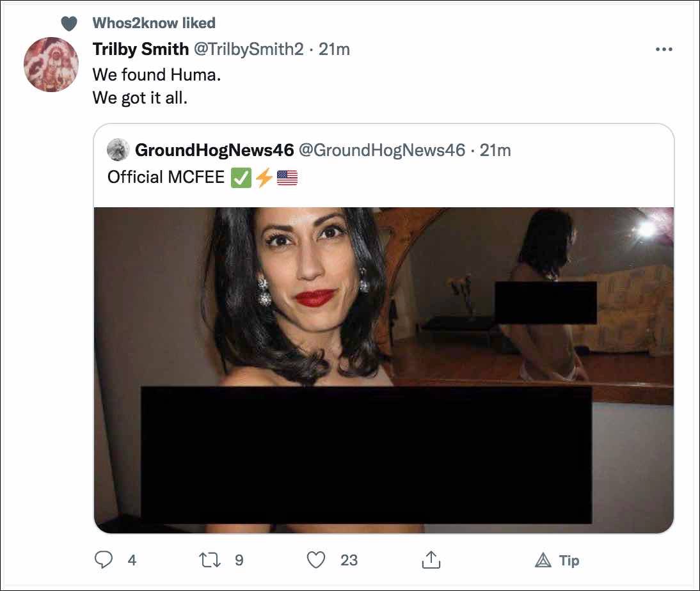The image size is (700, 591).
Task: Like the tweet with the heart icon
Action: click(x=316, y=560)
